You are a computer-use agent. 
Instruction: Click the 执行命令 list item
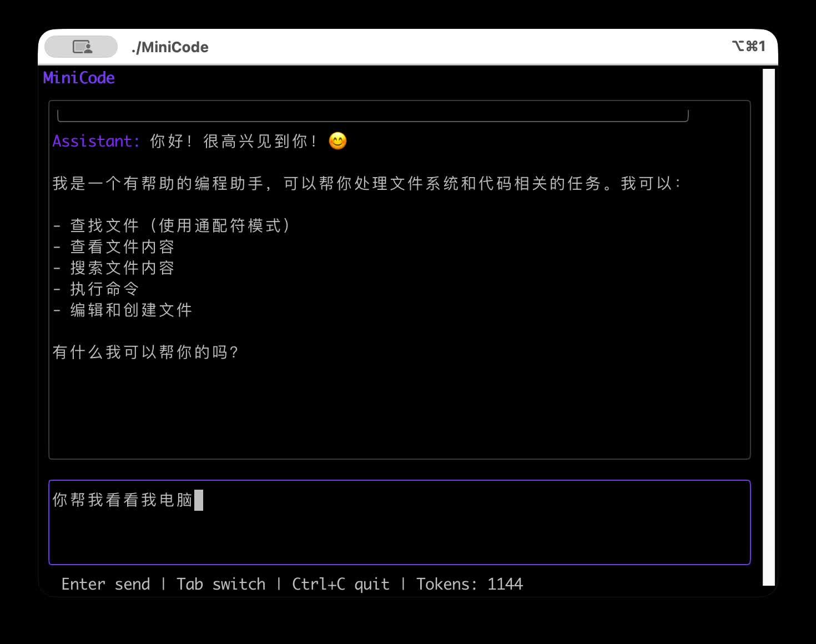(x=104, y=289)
